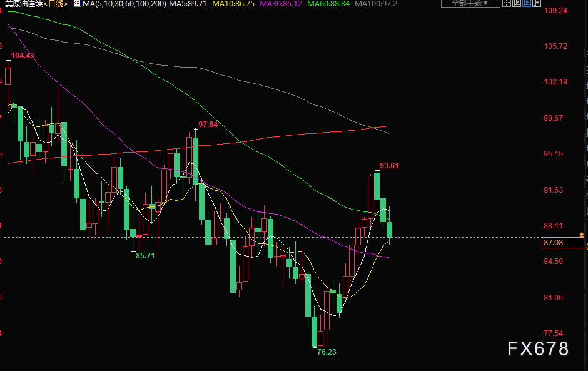Click the 85.71 low price label
The height and width of the screenshot is (371, 588).
(x=145, y=255)
